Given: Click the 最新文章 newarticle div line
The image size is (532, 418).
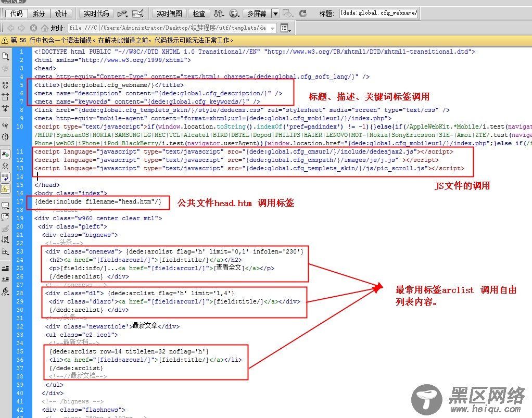Looking at the screenshot, I should (112, 326).
